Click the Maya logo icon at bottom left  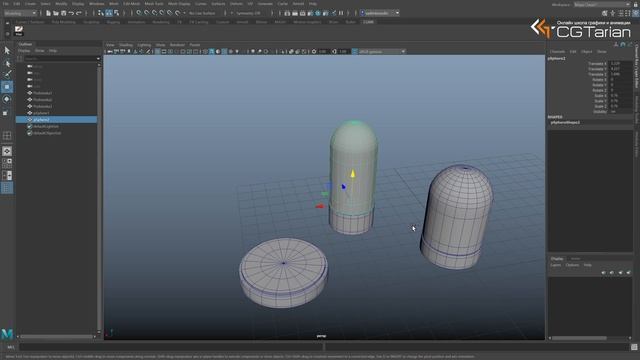click(x=7, y=334)
